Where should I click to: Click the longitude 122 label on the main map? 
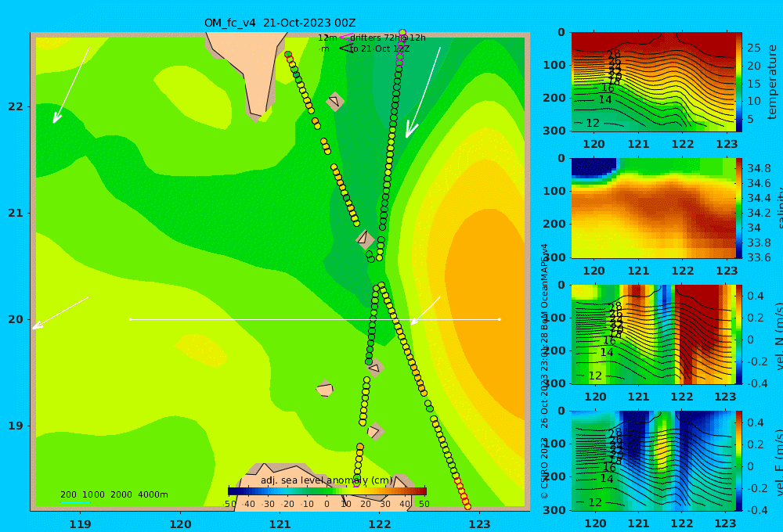[380, 524]
